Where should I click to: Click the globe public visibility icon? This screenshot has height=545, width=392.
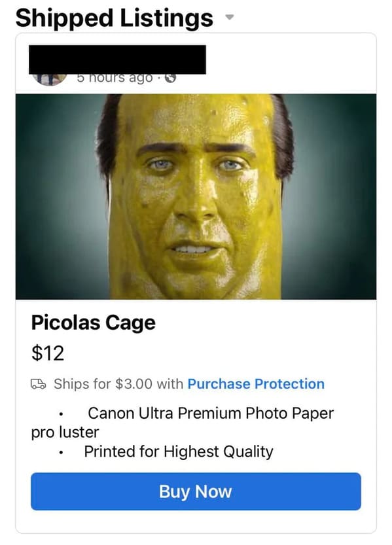coord(170,78)
